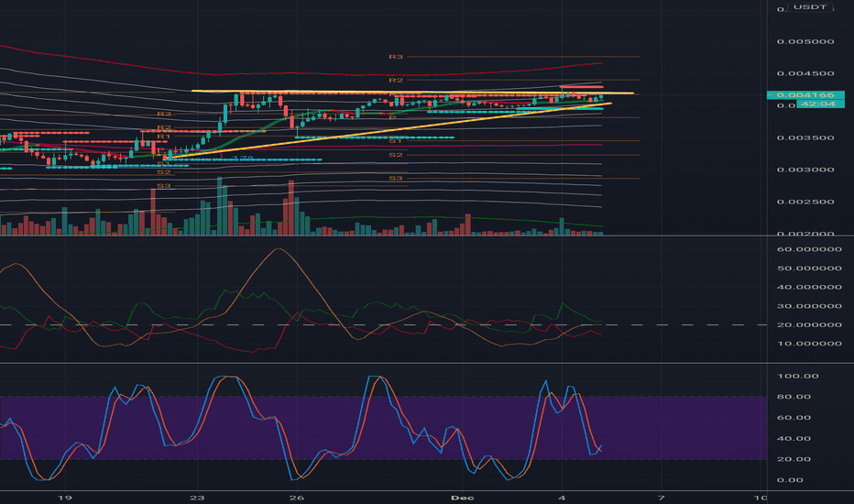Viewport: 854px width, 504px height.
Task: Click the USDT currency label
Action: pos(810,7)
